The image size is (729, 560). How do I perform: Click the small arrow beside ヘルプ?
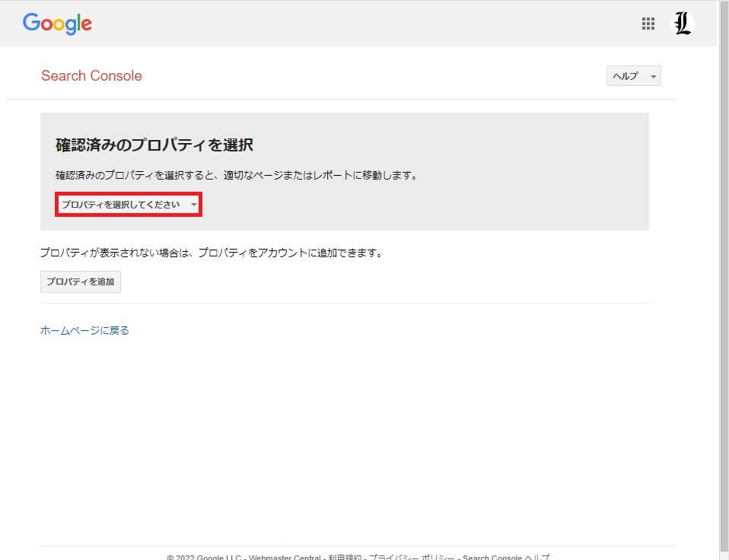click(653, 77)
